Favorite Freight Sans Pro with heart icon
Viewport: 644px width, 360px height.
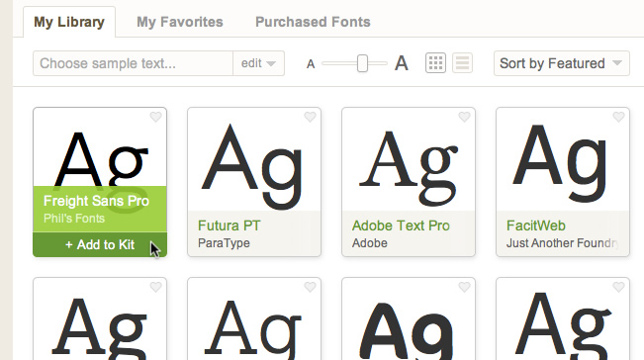point(155,117)
